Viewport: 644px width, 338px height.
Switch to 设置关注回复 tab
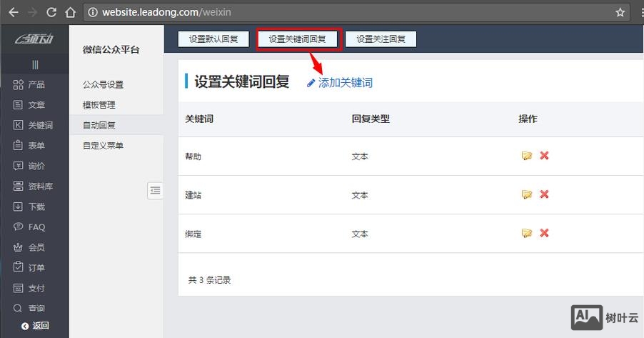tap(381, 39)
